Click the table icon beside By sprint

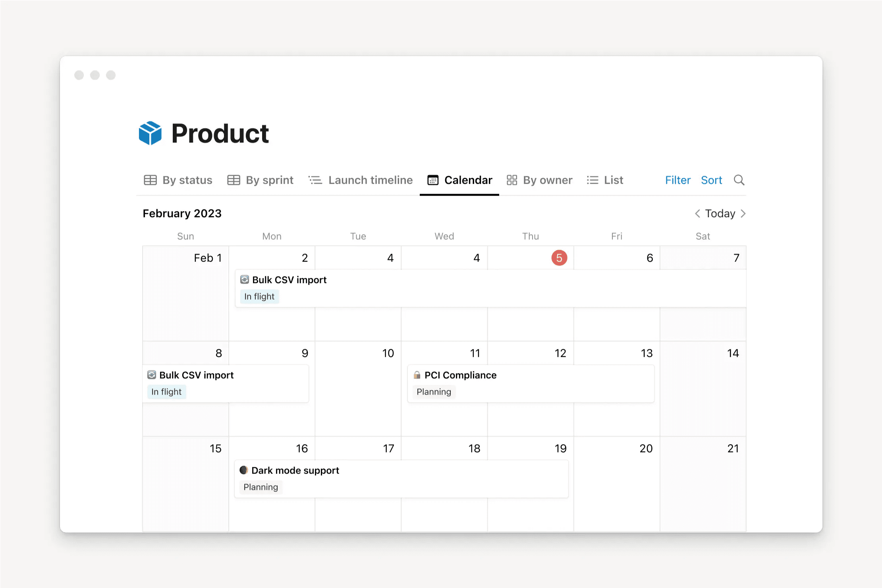[234, 180]
